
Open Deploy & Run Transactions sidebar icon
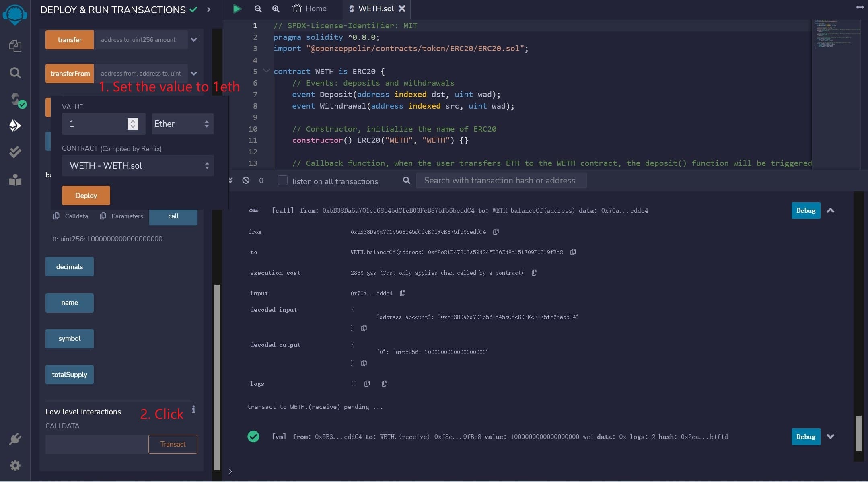coord(15,126)
